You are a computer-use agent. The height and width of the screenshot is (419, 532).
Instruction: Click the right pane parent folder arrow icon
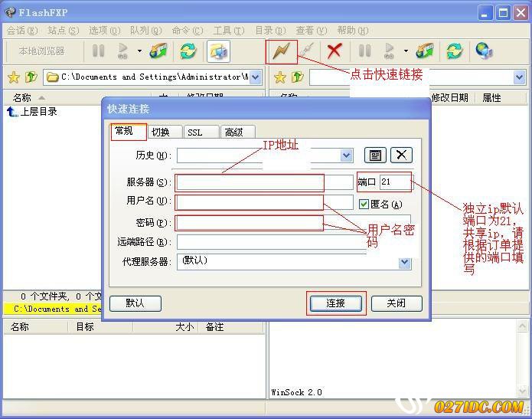(298, 77)
